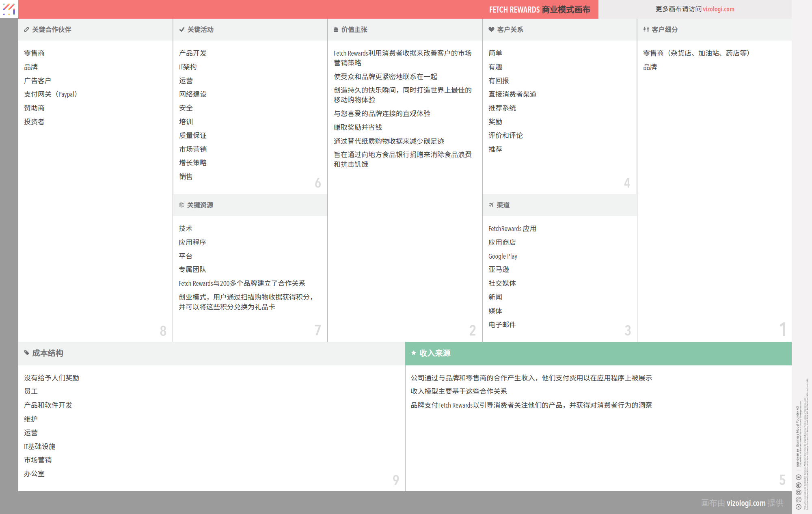Click the gift icon beside 价值主张

[336, 30]
